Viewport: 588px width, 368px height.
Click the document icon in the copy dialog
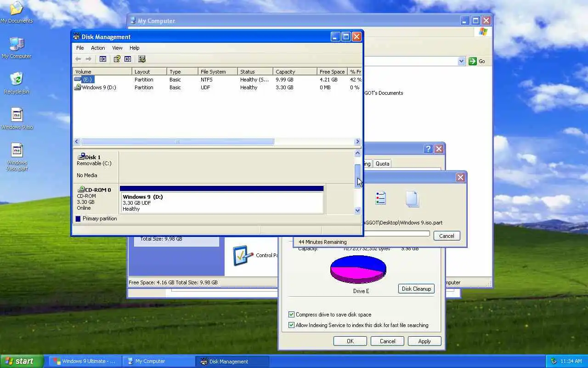pos(412,199)
